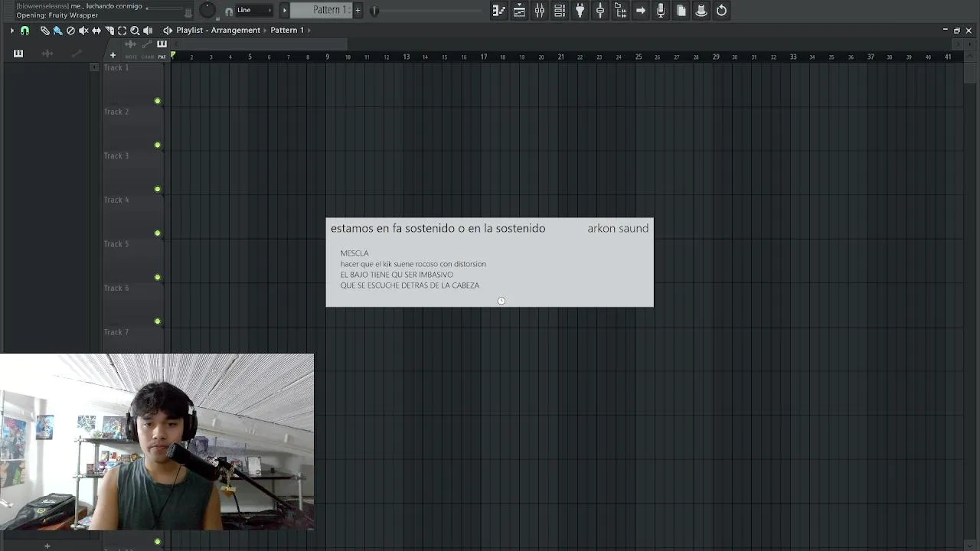Mute Track 1 with its green LED
Image resolution: width=980 pixels, height=551 pixels.
tap(158, 101)
